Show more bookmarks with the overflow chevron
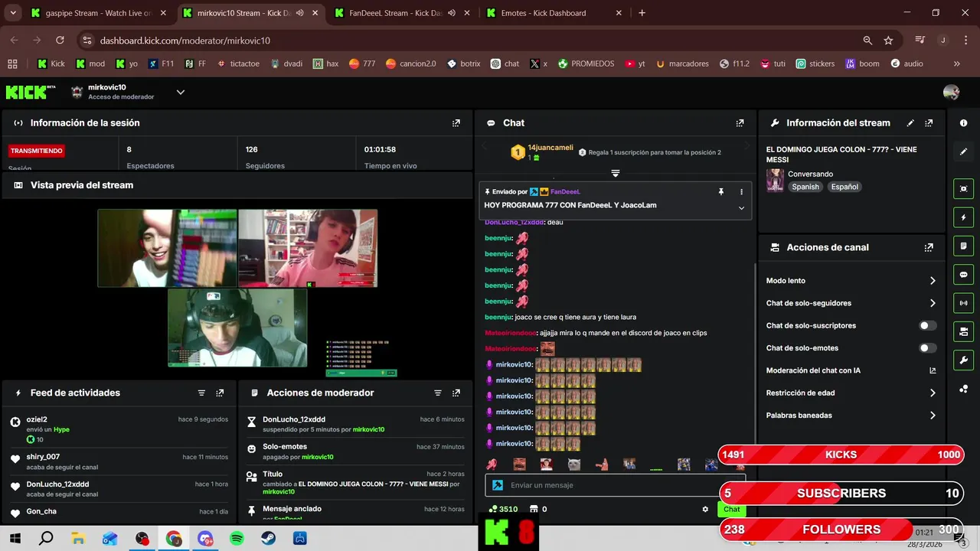The image size is (980, 551). (x=956, y=64)
